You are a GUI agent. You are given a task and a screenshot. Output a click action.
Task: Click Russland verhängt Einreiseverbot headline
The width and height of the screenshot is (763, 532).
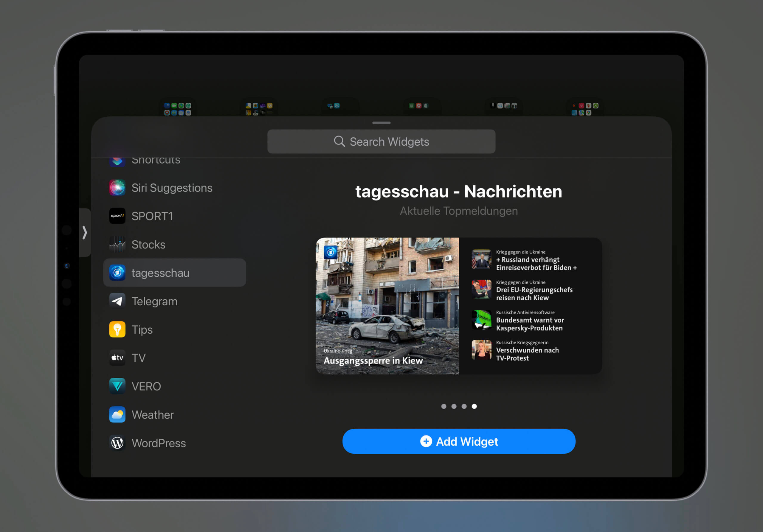(x=536, y=264)
